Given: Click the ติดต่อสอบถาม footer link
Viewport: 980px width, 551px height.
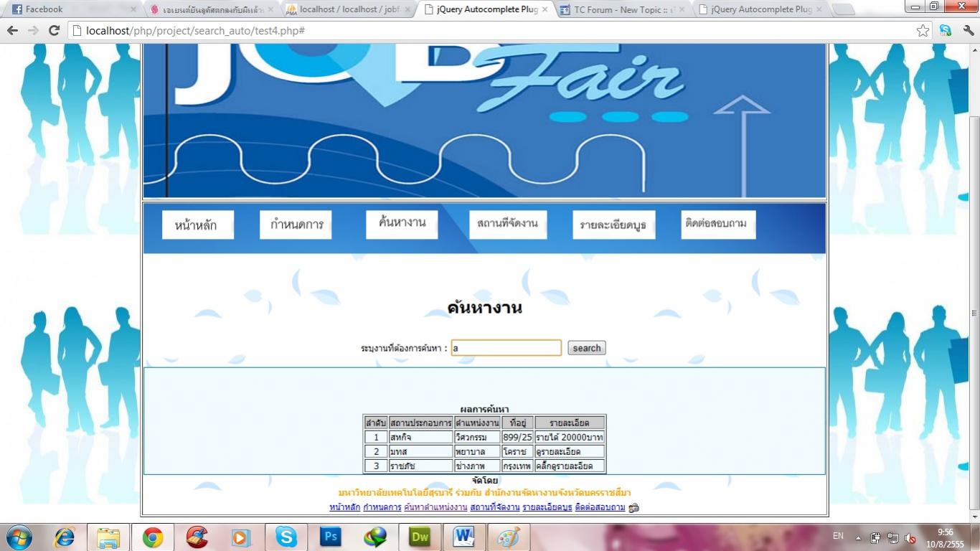Looking at the screenshot, I should coord(600,507).
